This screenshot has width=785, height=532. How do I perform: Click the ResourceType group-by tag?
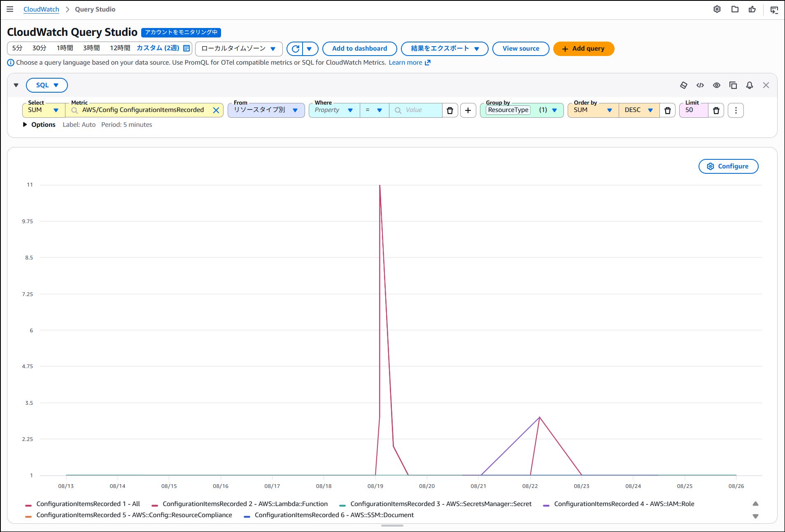[x=508, y=110]
